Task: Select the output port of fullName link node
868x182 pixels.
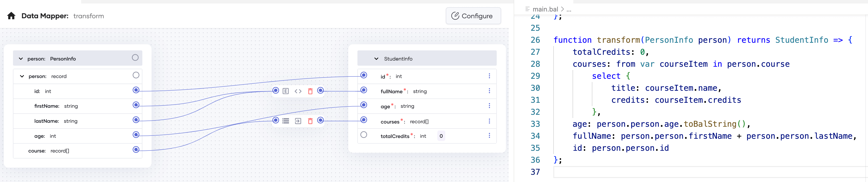Action: point(320,90)
